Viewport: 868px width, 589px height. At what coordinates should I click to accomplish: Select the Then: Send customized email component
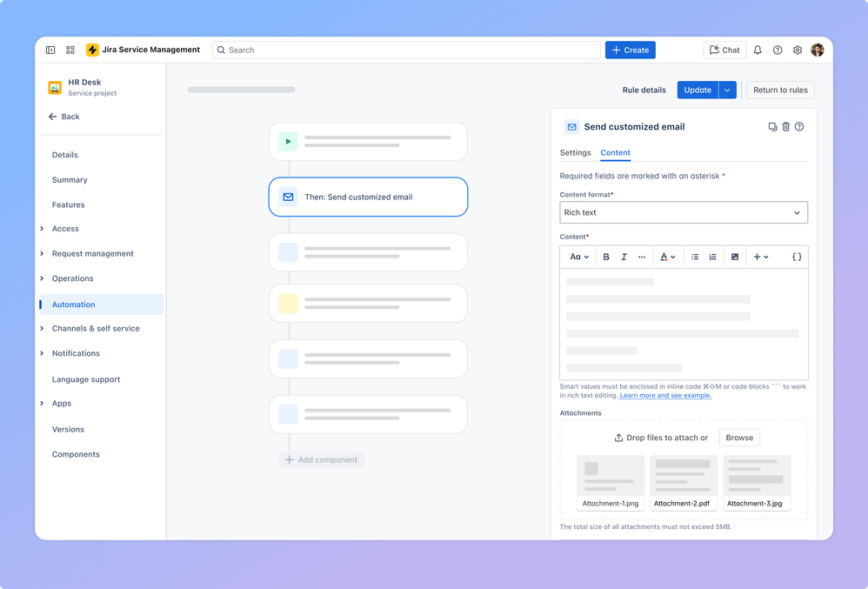click(368, 197)
